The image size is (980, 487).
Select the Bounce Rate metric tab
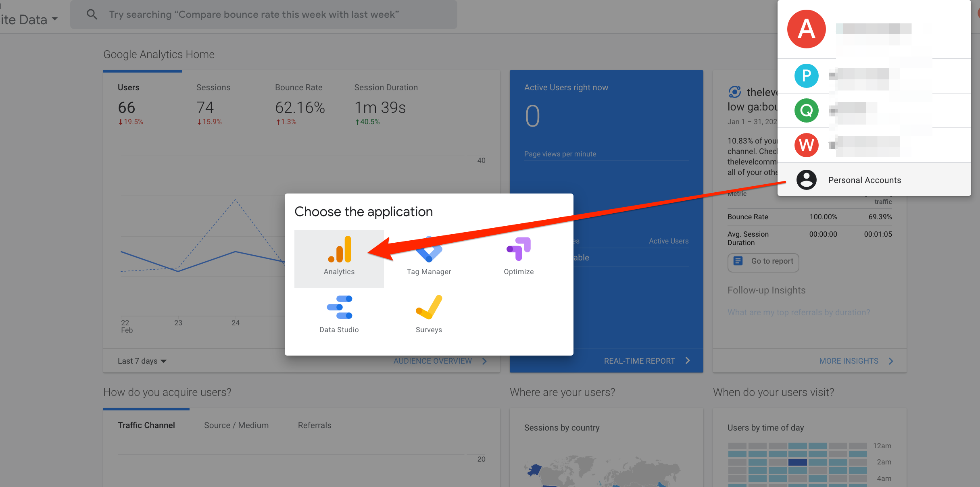(300, 104)
